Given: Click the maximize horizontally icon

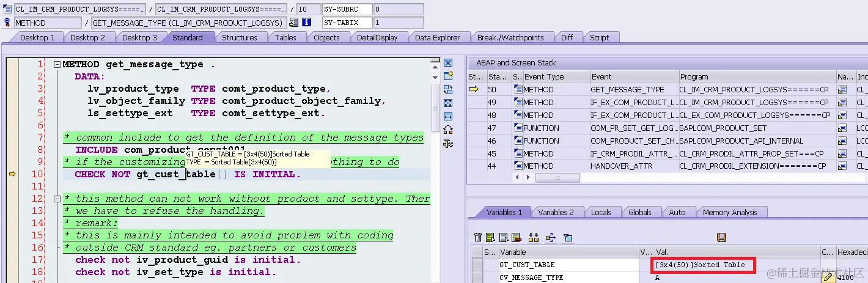Looking at the screenshot, I should coord(448,117).
